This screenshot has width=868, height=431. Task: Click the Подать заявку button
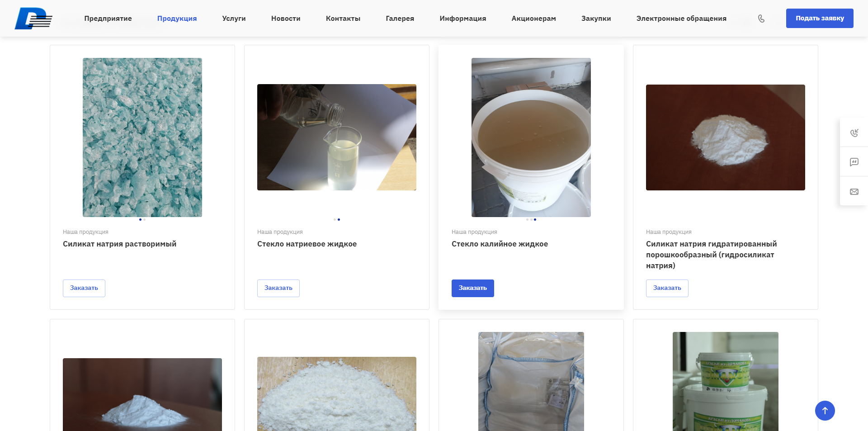coord(820,18)
